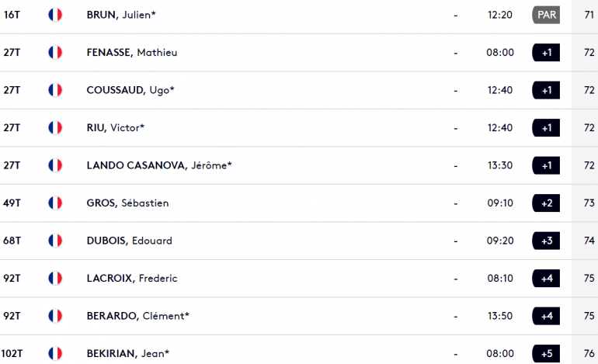598x364 pixels.
Task: Click the +4 badge for Berardo, Clément
Action: [x=546, y=316]
